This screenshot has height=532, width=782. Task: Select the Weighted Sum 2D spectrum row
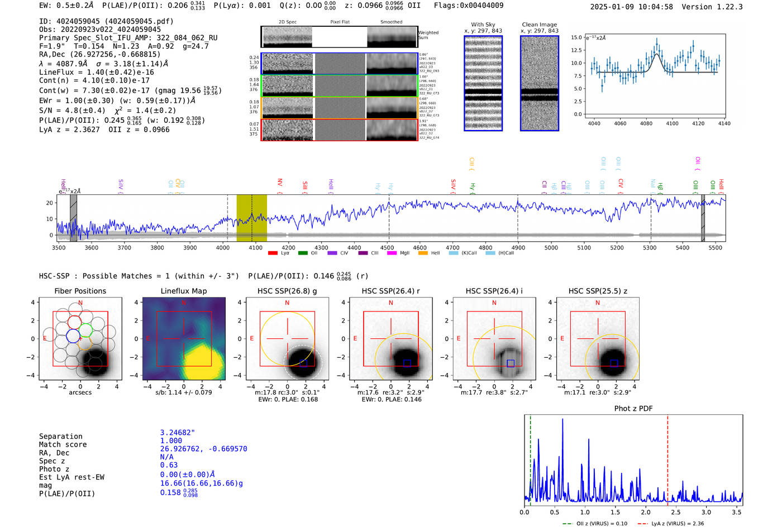click(x=340, y=37)
